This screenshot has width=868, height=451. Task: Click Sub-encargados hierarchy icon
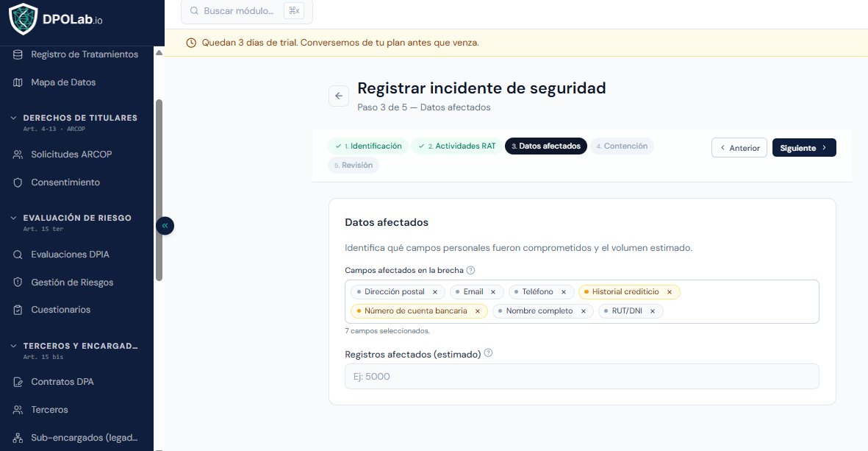(x=18, y=438)
